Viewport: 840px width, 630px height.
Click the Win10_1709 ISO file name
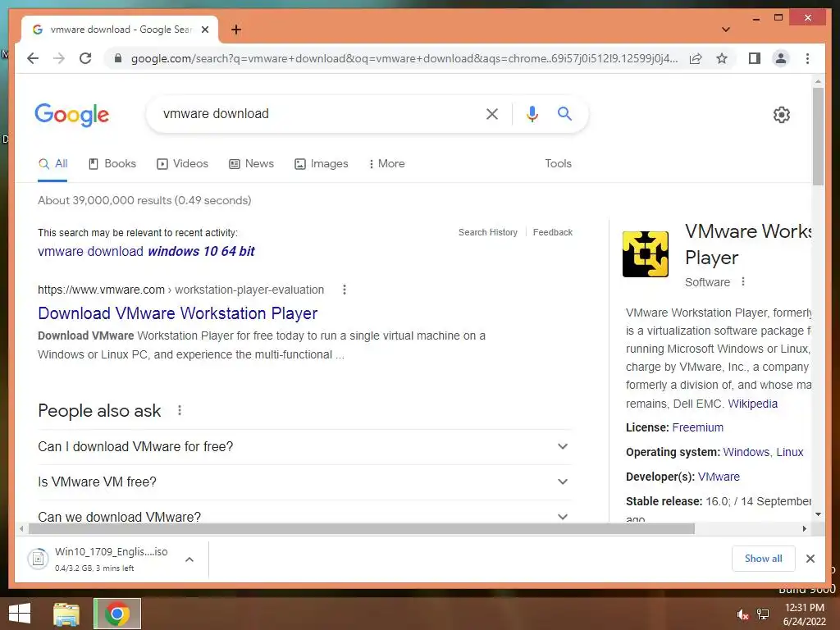click(111, 552)
